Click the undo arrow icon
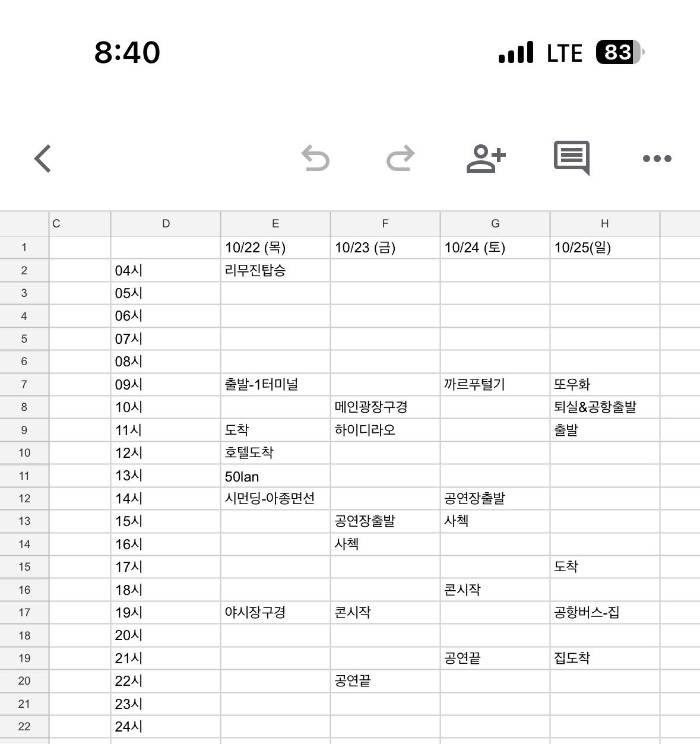This screenshot has height=744, width=700. coord(315,158)
